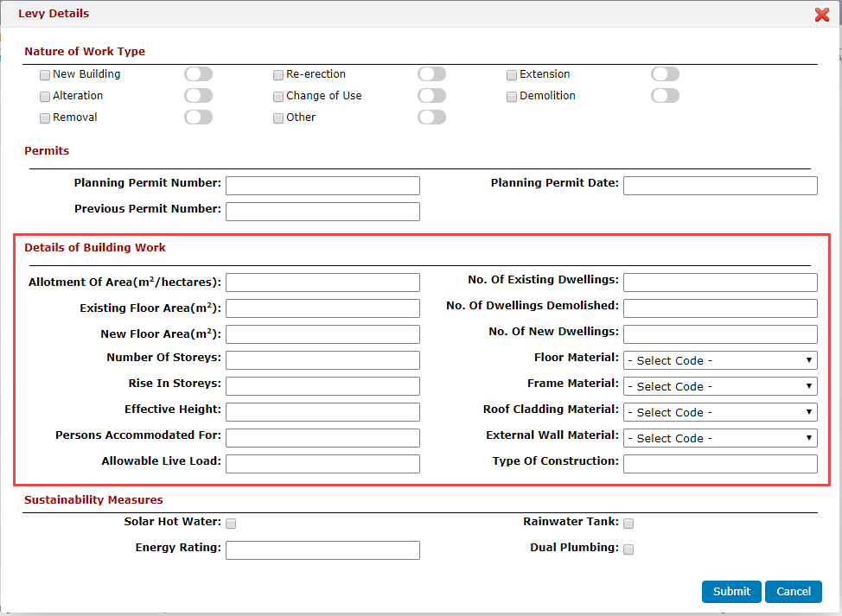Click the Existing Floor Area input
This screenshot has height=616, width=842.
click(x=322, y=308)
